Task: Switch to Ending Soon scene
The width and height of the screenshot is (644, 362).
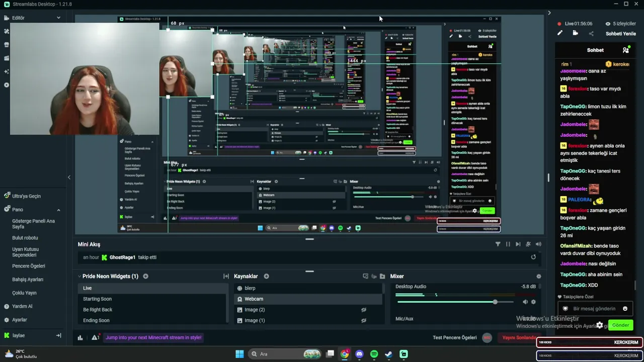Action: pos(152,320)
